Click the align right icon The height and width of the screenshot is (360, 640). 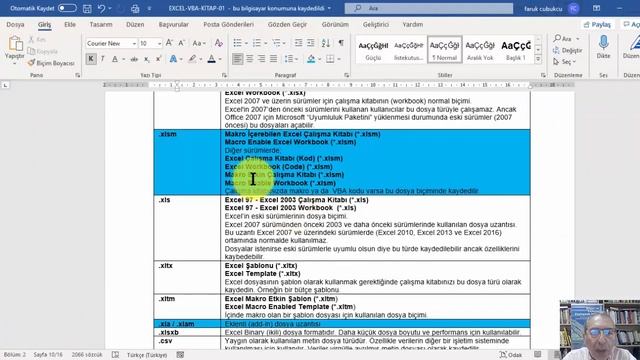pyautogui.click(x=261, y=59)
